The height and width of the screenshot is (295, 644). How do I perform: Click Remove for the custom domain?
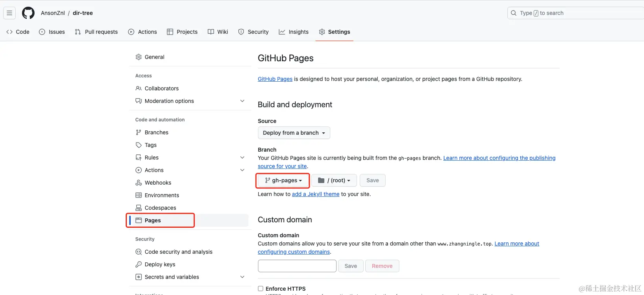[x=382, y=266]
